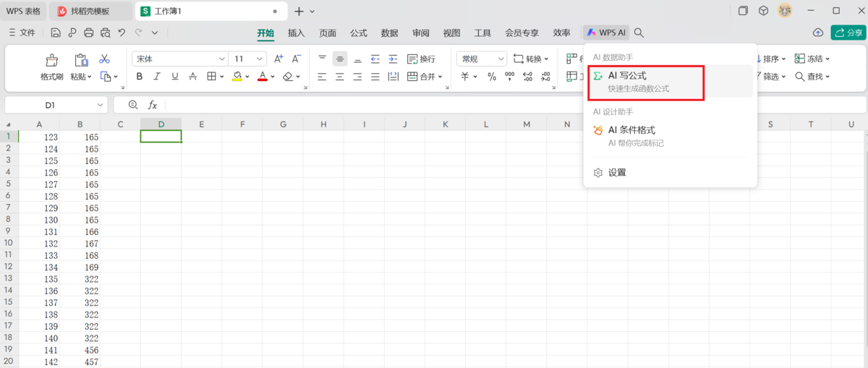The image size is (868, 368).
Task: Click the search magnifier beside WPS AI
Action: 639,33
